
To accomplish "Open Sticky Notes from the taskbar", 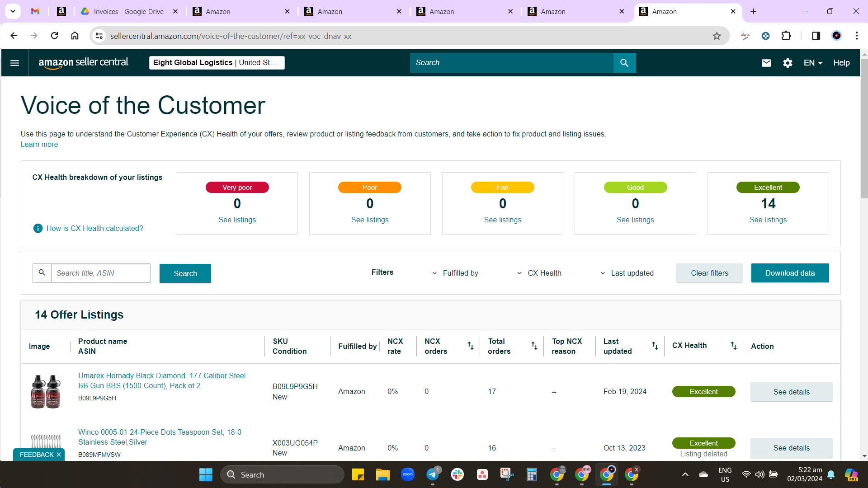I will coord(358,474).
